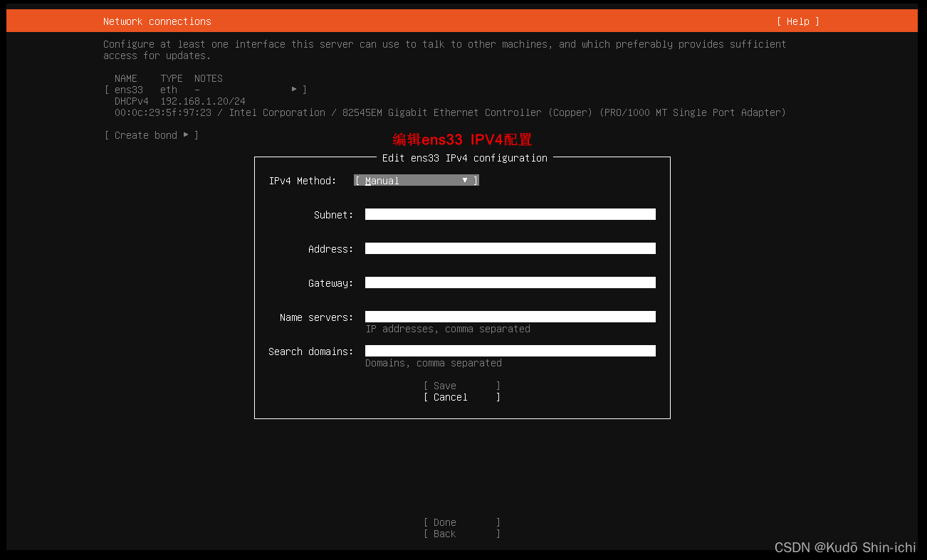This screenshot has height=560, width=927.
Task: Open the Create bond option
Action: [152, 135]
